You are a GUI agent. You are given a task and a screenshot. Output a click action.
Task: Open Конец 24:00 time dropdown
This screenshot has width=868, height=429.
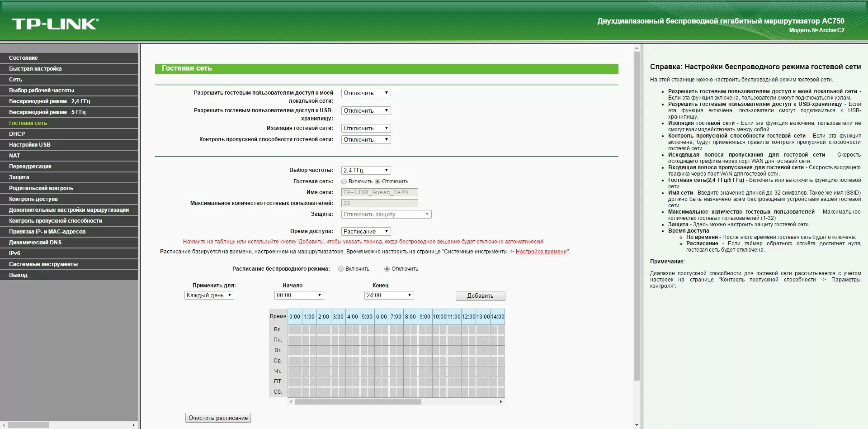389,296
